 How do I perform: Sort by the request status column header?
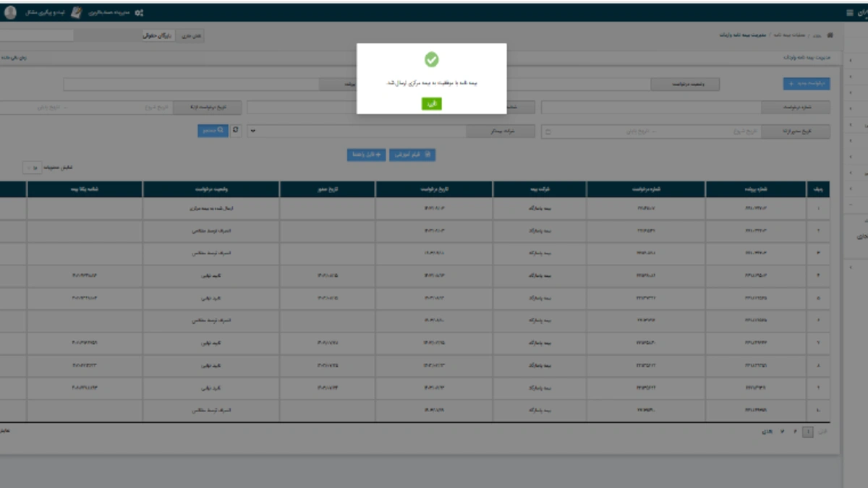tap(211, 189)
